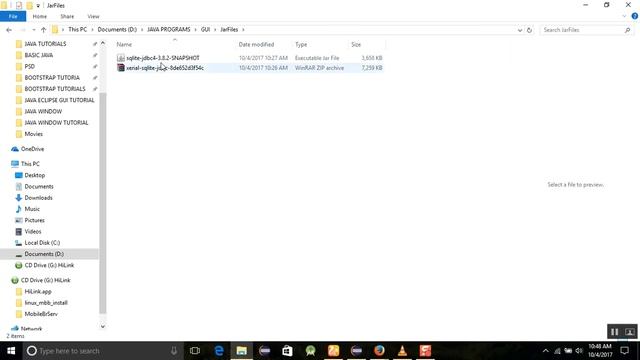Open Documents under This PC
The height and width of the screenshot is (360, 640).
point(39,187)
